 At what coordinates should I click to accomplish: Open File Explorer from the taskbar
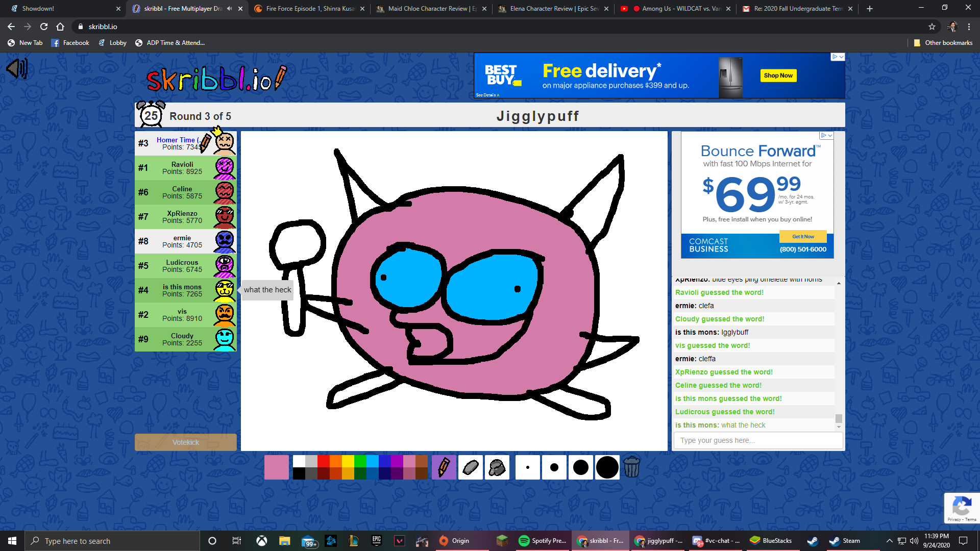[284, 541]
